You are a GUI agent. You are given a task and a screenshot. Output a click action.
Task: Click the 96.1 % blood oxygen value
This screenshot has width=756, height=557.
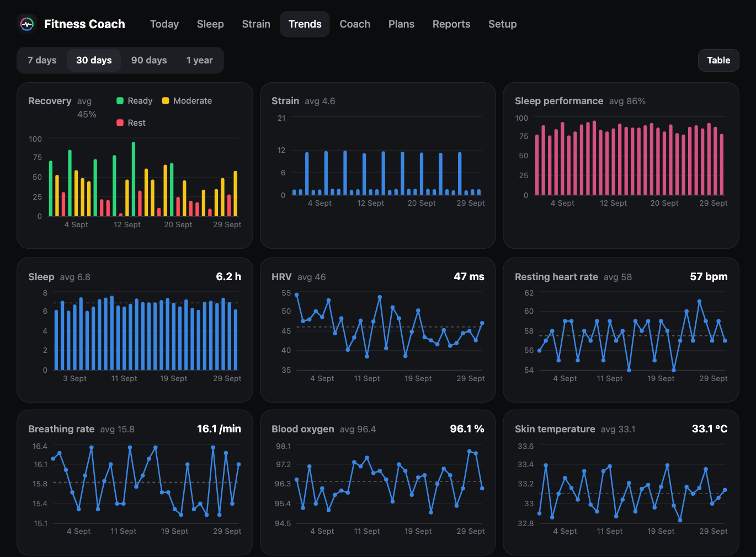[x=467, y=429]
